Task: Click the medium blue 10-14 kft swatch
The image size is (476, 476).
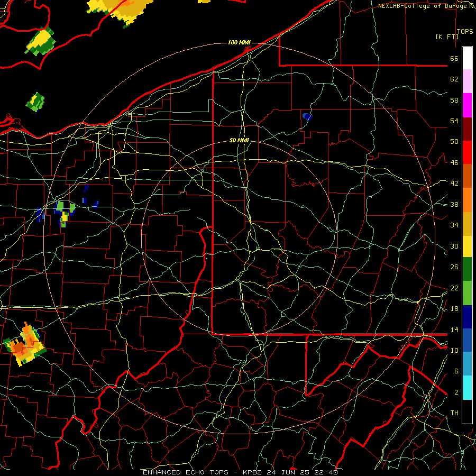Action: click(x=467, y=340)
